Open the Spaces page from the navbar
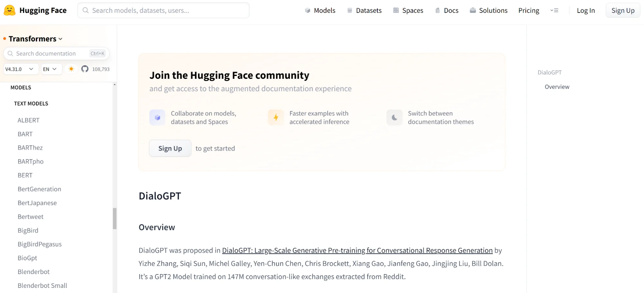Screen dimensions: 644x293 pos(408,10)
